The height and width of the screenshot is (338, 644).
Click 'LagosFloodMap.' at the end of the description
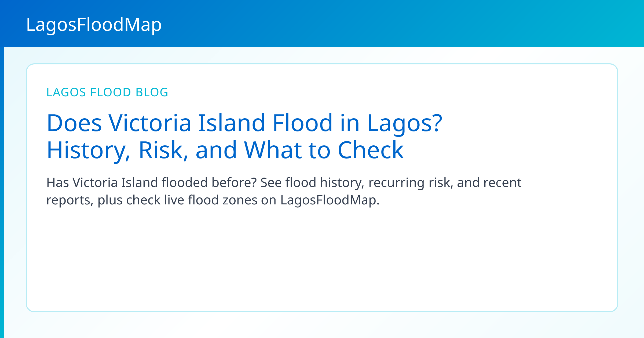pos(330,200)
